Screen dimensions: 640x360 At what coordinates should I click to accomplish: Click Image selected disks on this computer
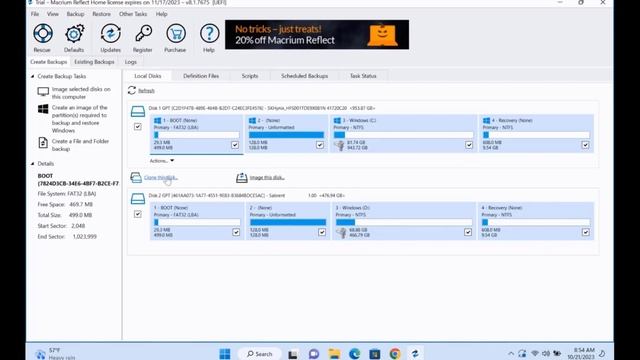tap(81, 93)
